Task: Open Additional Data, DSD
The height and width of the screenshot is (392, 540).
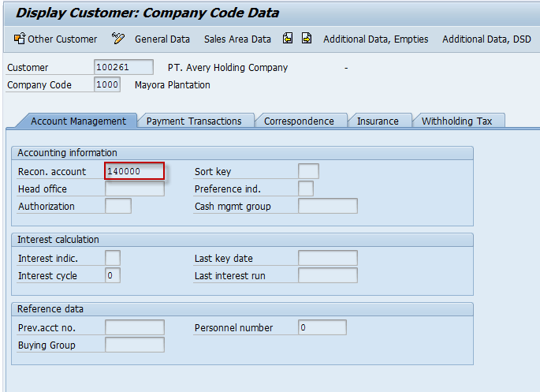Action: [x=486, y=39]
